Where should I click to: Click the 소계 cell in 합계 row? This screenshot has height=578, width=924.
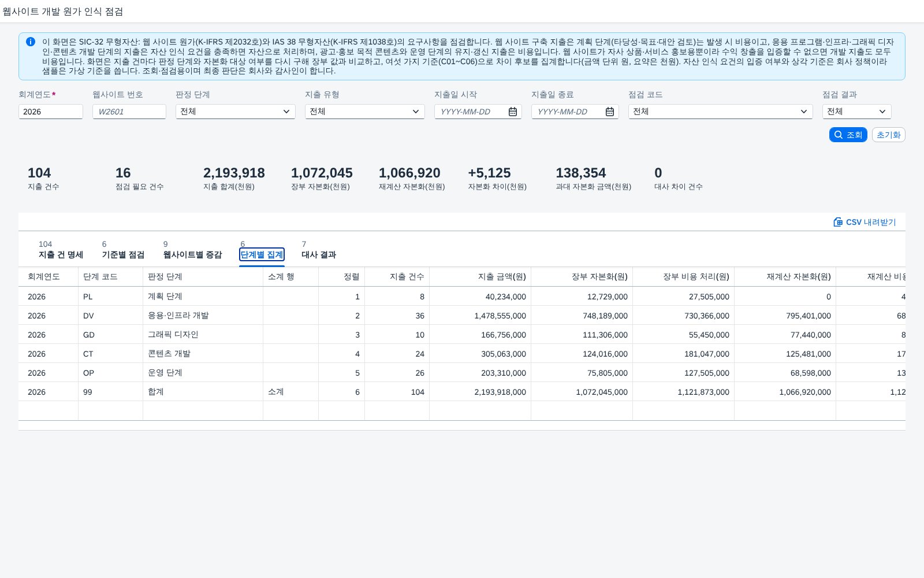click(x=290, y=392)
